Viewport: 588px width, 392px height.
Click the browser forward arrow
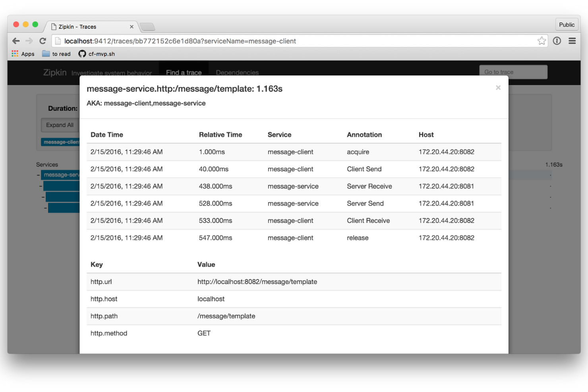[x=29, y=41]
